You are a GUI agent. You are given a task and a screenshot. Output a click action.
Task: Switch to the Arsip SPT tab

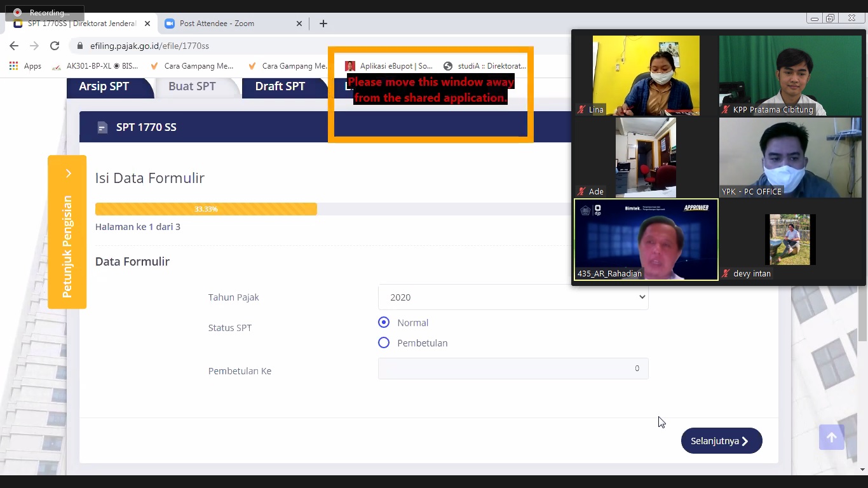pyautogui.click(x=104, y=86)
